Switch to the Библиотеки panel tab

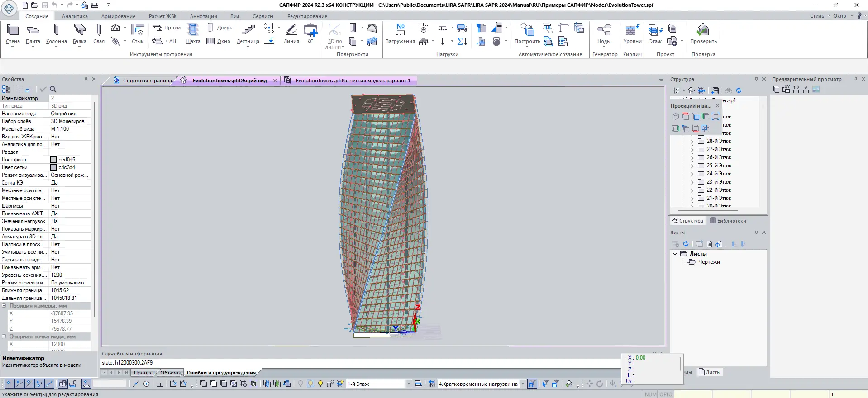click(728, 221)
